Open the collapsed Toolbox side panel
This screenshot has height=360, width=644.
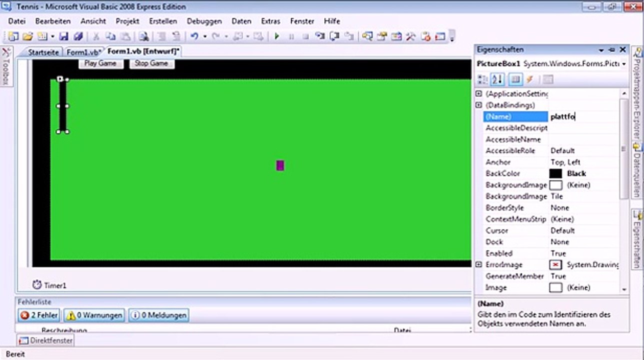[6, 66]
